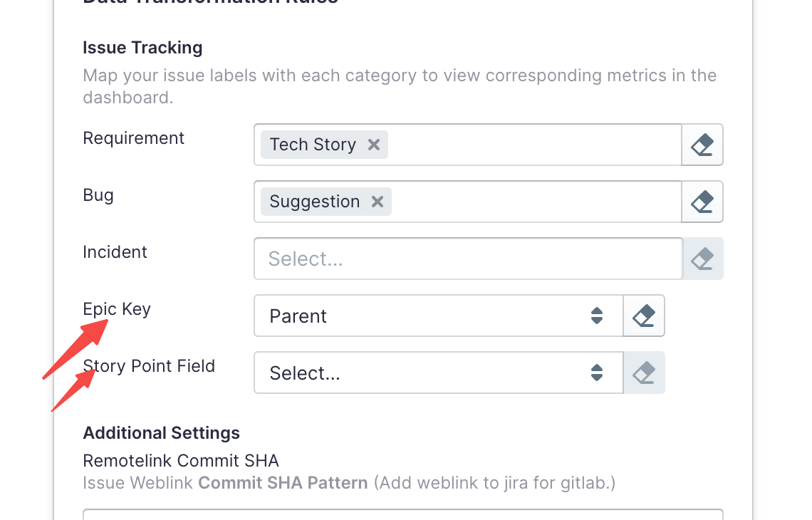Clear the Requirement field with its eraser icon
This screenshot has height=520, width=812.
(x=702, y=145)
